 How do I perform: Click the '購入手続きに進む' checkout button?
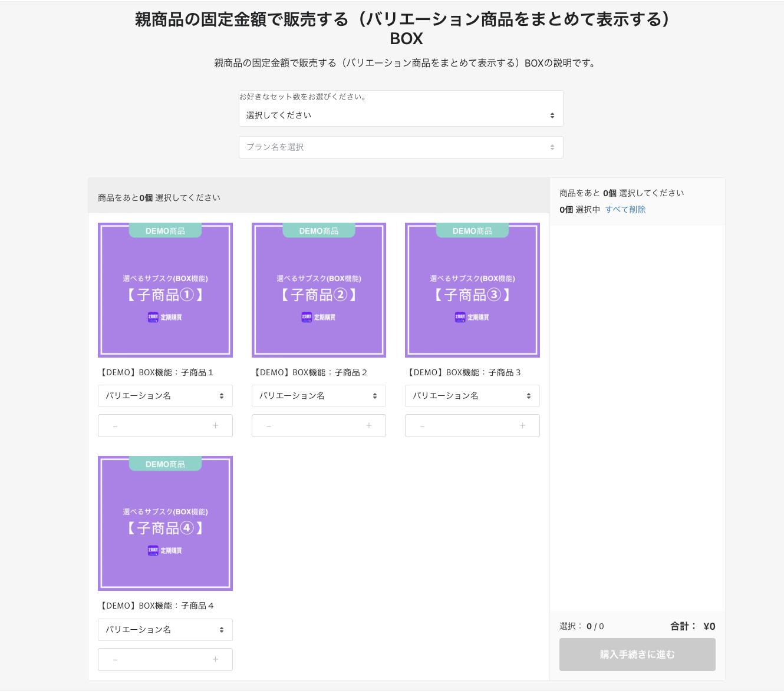click(x=637, y=655)
